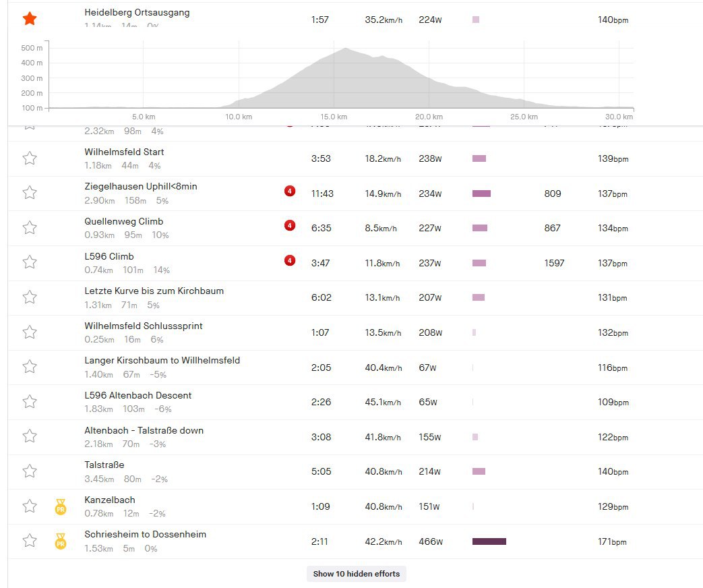The image size is (703, 588).
Task: Open the Wilhelmsfeld Start segment
Action: tap(124, 152)
